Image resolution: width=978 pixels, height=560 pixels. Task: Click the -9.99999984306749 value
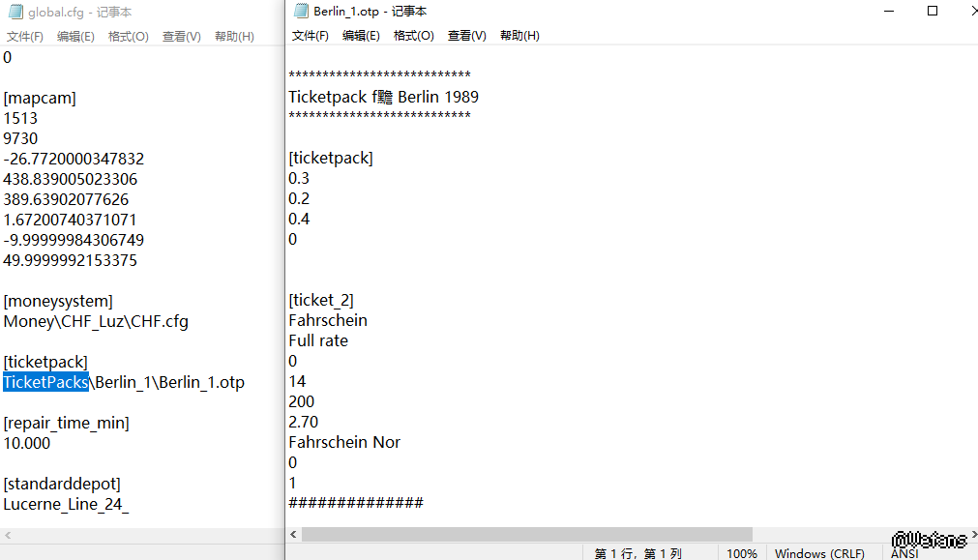74,240
